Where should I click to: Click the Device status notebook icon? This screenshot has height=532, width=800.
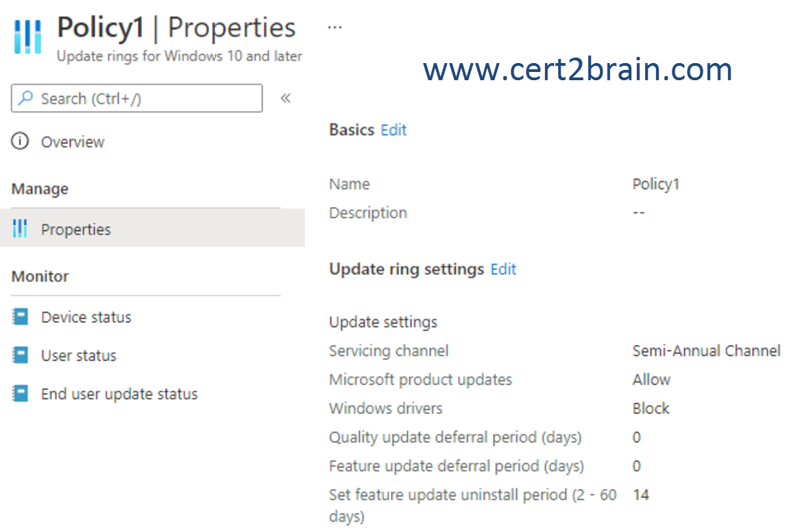click(21, 317)
